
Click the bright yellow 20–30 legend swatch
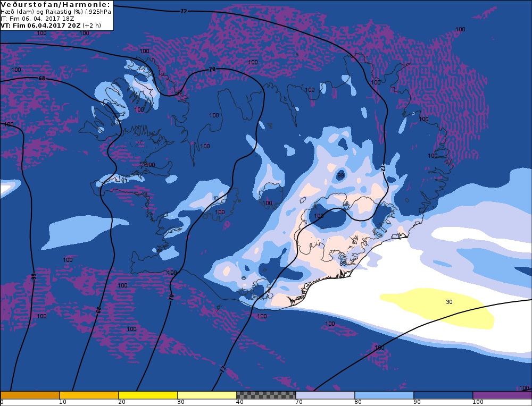(x=148, y=395)
